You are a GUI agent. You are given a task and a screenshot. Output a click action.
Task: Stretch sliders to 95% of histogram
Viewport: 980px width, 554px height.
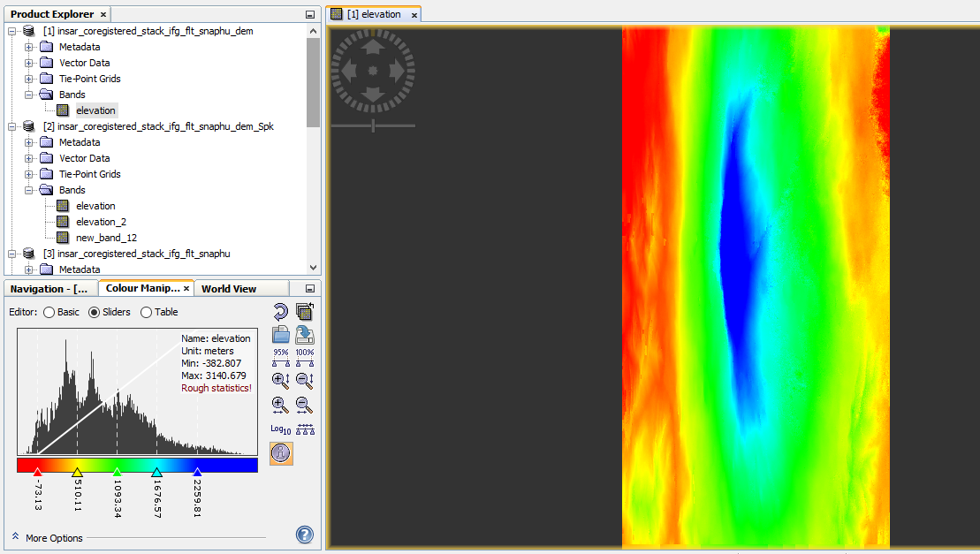point(280,358)
